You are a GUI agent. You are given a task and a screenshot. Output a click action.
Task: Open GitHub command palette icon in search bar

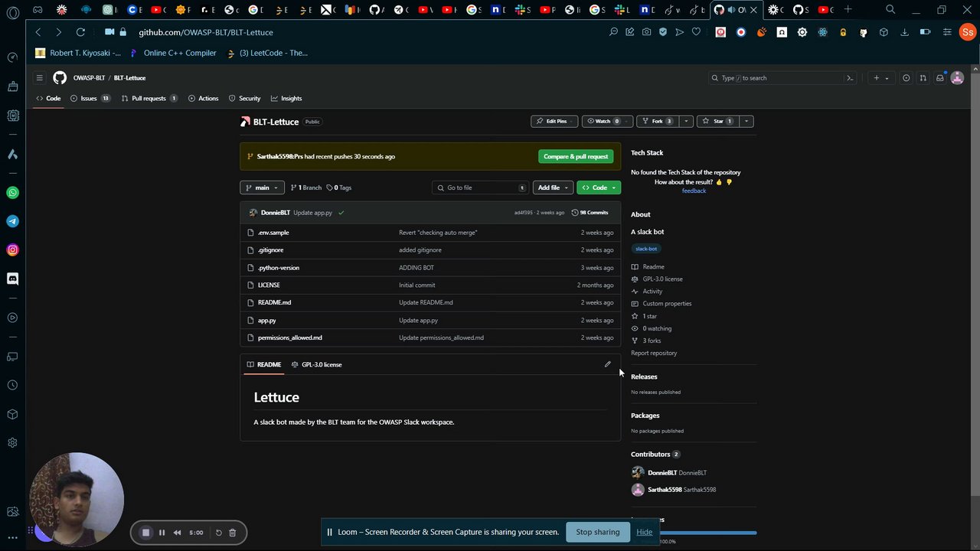pyautogui.click(x=849, y=78)
